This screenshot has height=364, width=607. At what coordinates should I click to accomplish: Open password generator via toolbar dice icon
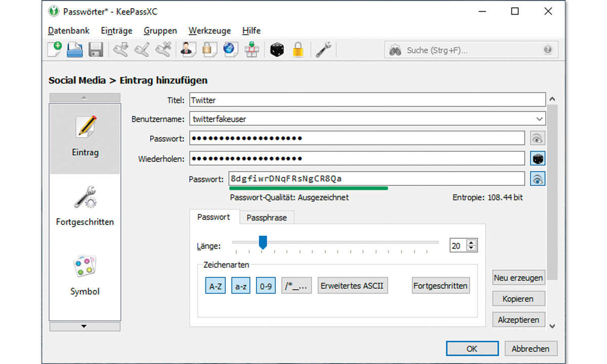[277, 50]
